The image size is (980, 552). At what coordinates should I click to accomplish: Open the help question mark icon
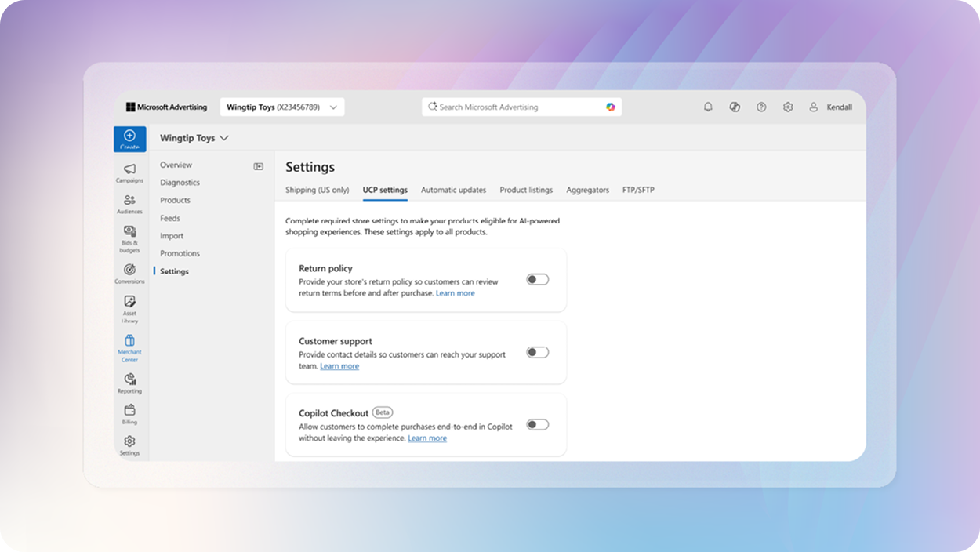[761, 107]
